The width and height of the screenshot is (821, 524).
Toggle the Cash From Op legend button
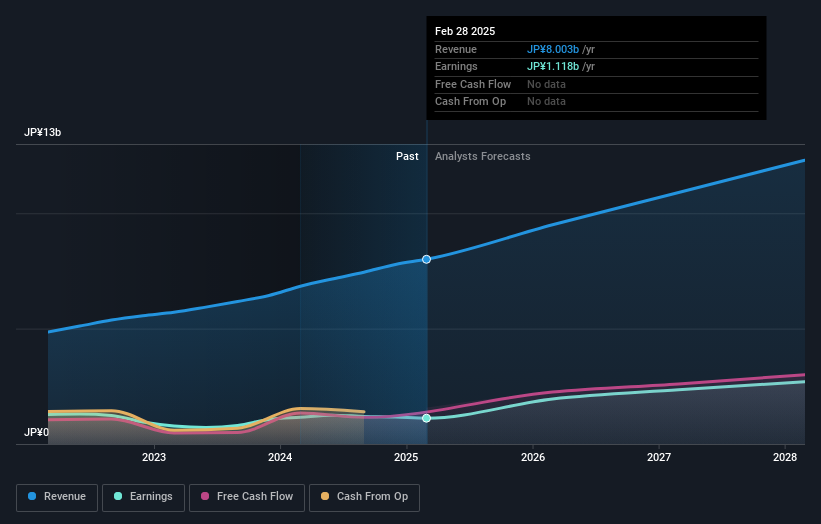point(364,497)
